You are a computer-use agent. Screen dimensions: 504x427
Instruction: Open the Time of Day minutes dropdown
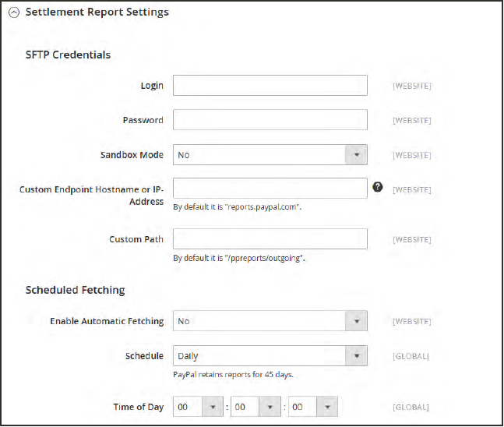click(x=256, y=407)
